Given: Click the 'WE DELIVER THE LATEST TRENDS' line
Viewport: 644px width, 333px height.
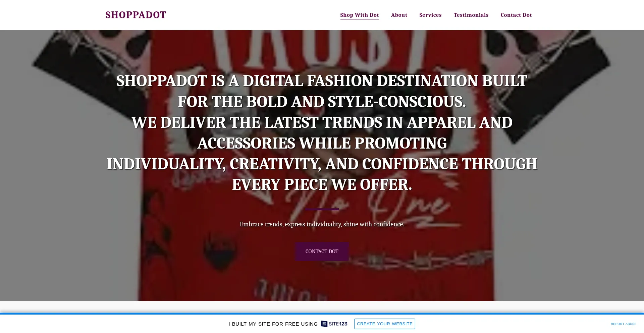Looking at the screenshot, I should tap(322, 122).
